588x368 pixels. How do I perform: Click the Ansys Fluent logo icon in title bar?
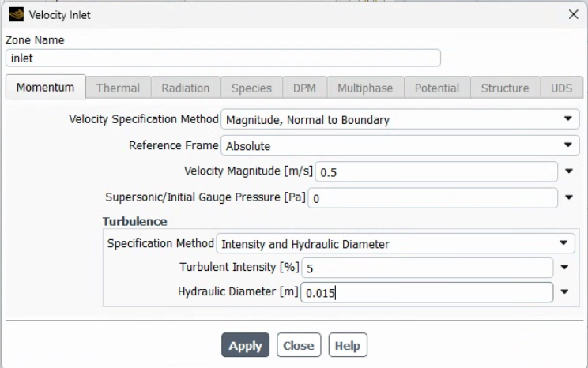[x=16, y=14]
